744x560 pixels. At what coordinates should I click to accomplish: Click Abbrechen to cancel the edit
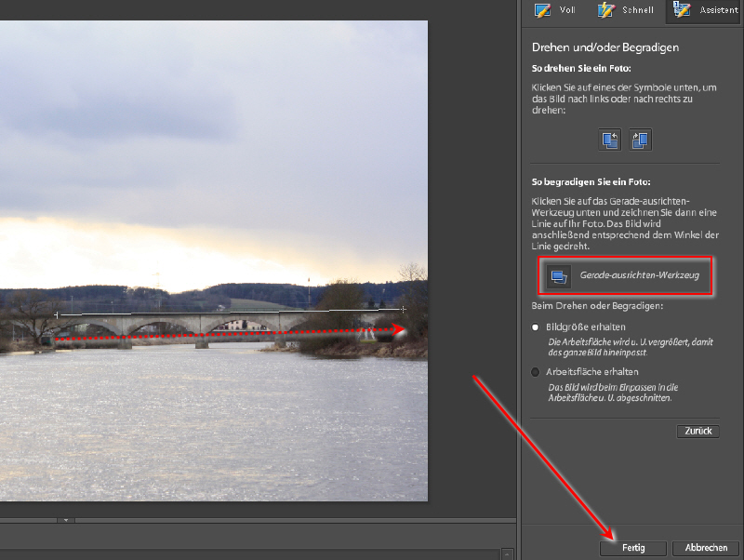pyautogui.click(x=706, y=548)
